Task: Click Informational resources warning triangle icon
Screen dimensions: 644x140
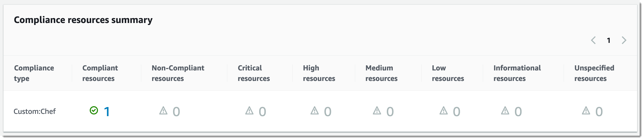Action: click(505, 110)
